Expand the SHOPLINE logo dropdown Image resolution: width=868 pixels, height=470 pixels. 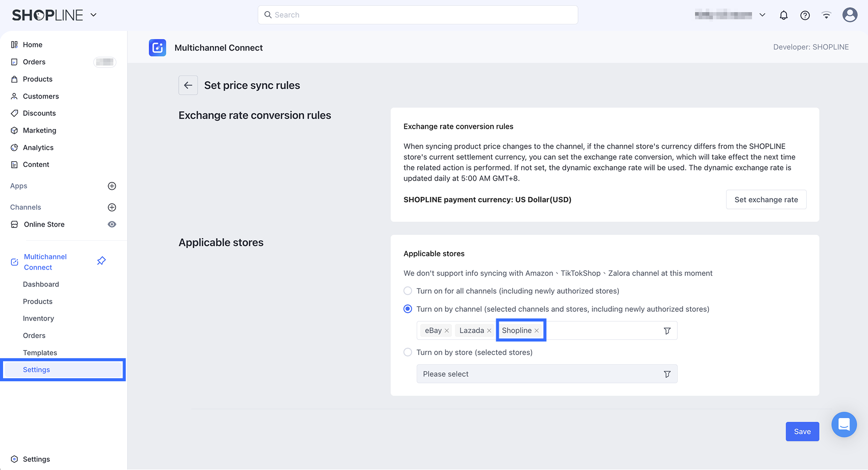coord(93,15)
